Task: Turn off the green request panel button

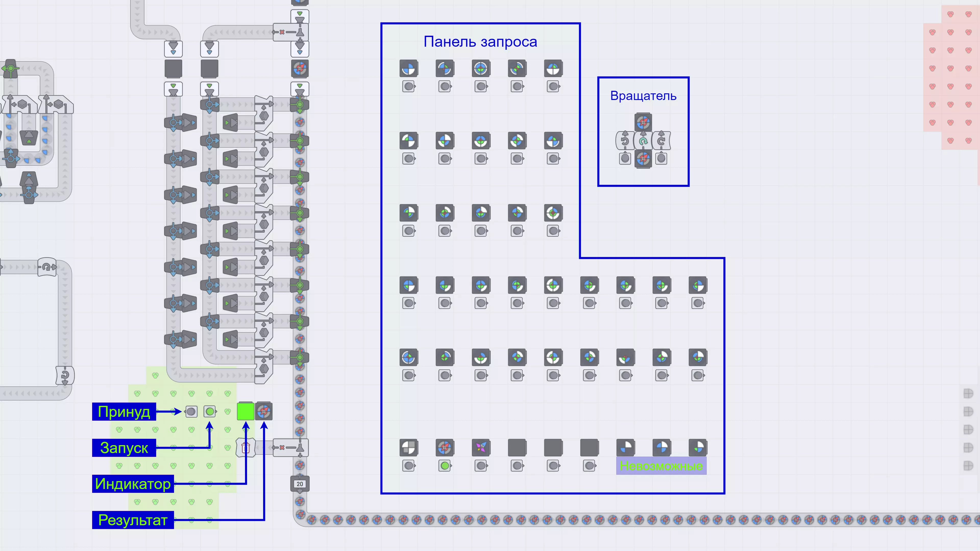Action: [x=445, y=466]
